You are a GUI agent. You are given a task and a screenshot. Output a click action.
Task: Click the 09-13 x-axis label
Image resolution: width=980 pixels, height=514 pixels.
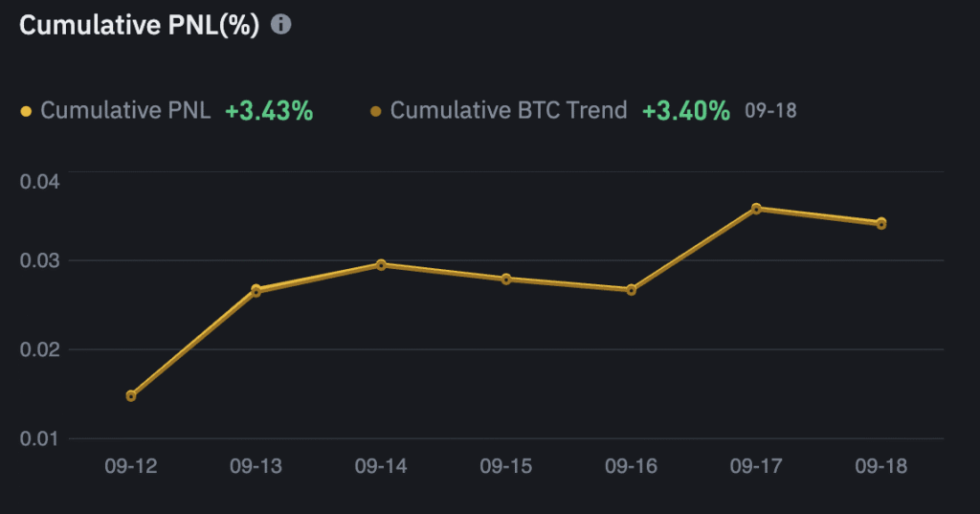point(256,466)
